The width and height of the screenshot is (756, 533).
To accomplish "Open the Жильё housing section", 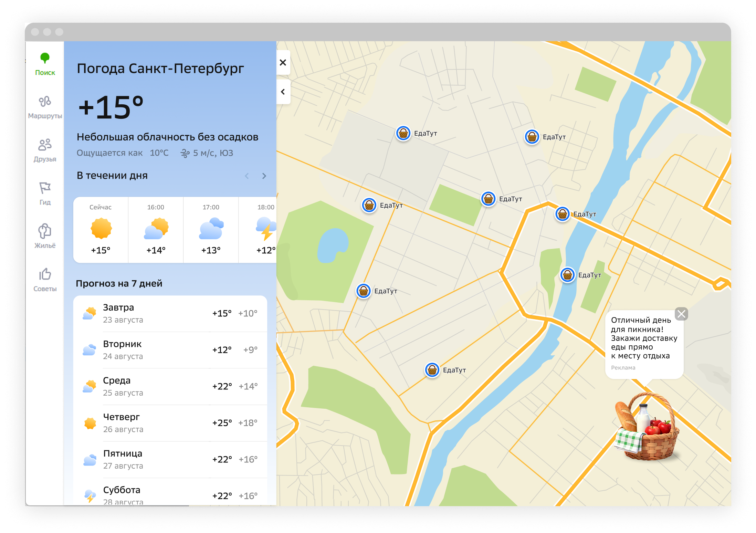I will point(45,237).
